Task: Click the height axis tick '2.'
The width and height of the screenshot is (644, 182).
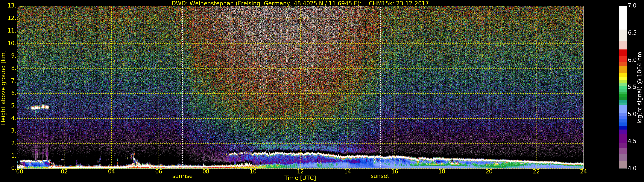Action: [x=13, y=143]
